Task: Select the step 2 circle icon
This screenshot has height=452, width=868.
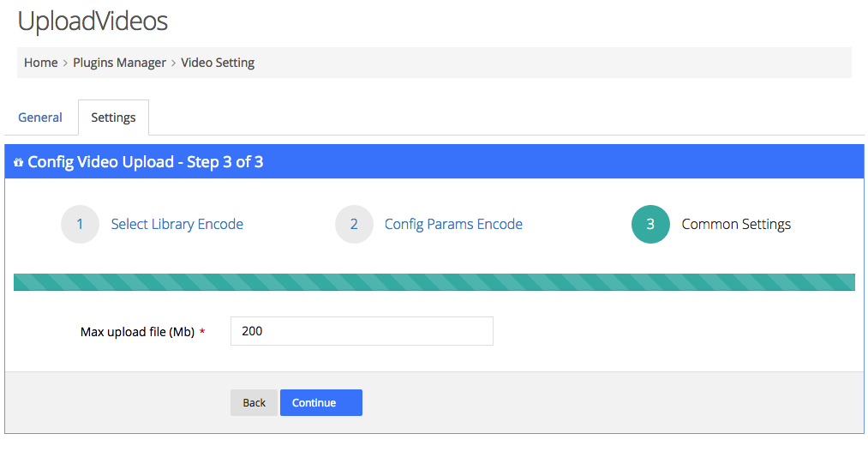Action: pos(354,225)
